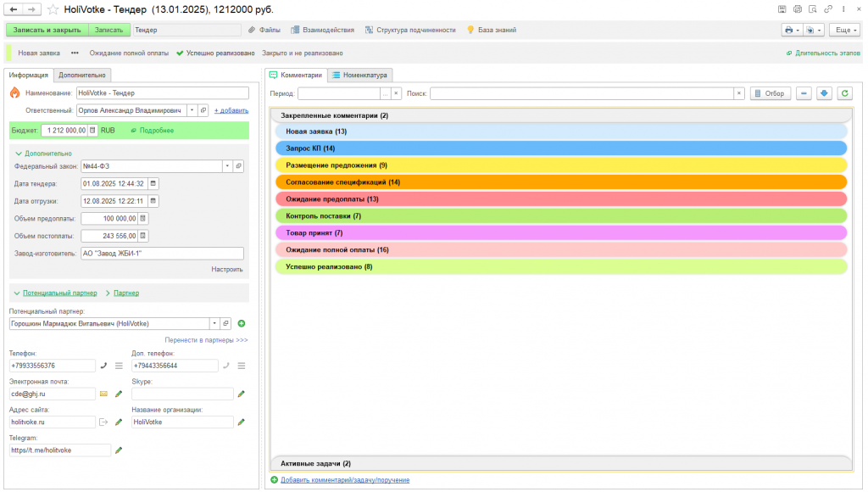Click the favorites star next to the title
868x492 pixels.
(x=53, y=8)
